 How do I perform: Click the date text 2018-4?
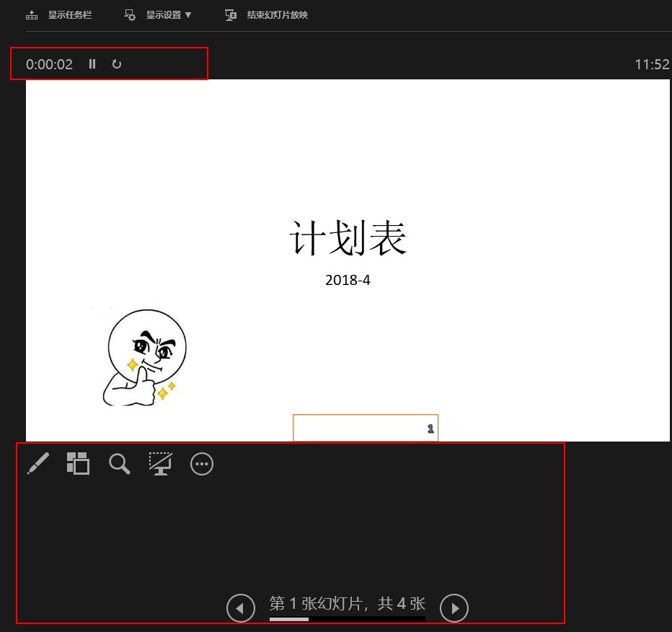click(x=348, y=280)
